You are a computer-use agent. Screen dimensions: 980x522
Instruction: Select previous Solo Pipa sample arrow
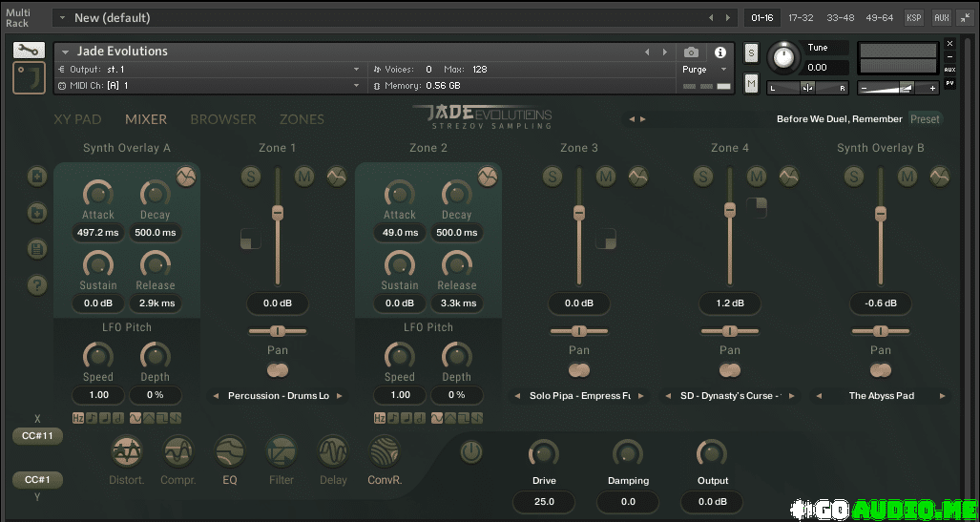click(518, 396)
